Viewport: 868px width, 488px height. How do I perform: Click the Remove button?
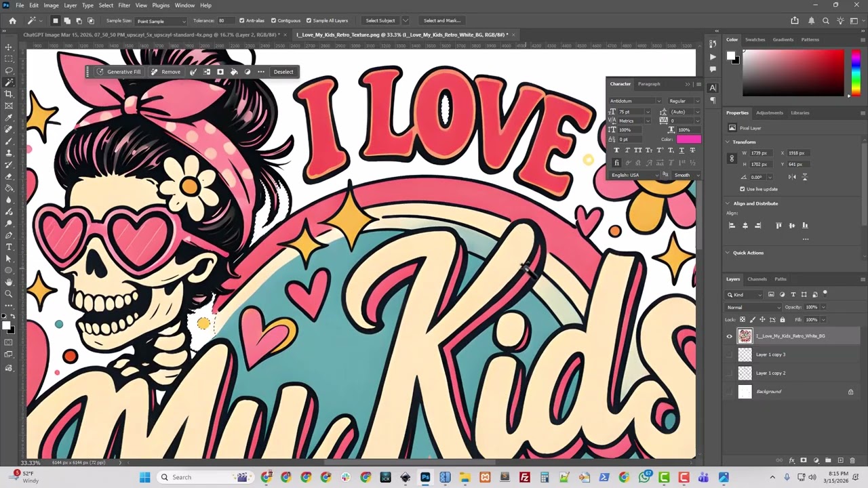click(165, 72)
